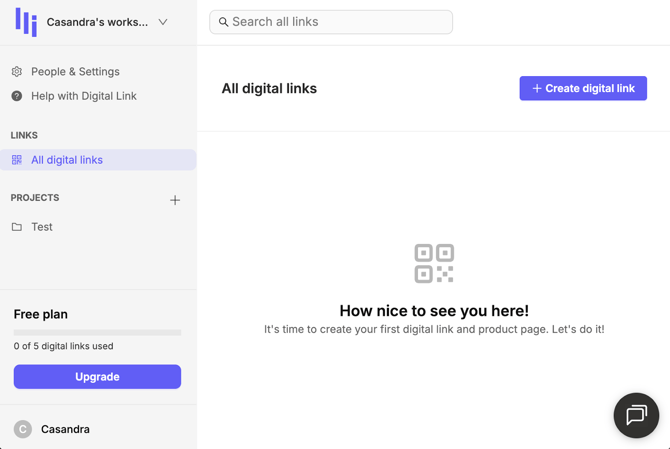
Task: Open the chat support widget
Action: coord(636,415)
